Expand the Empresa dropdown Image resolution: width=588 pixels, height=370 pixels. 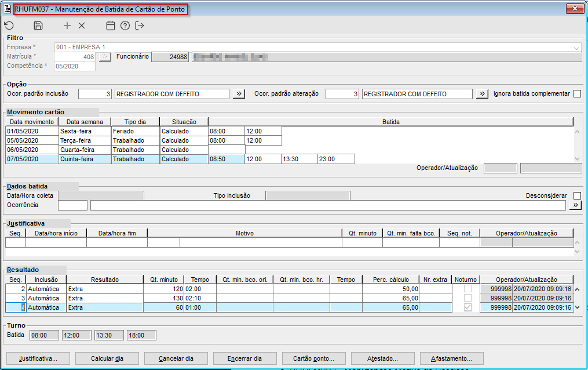[x=576, y=48]
